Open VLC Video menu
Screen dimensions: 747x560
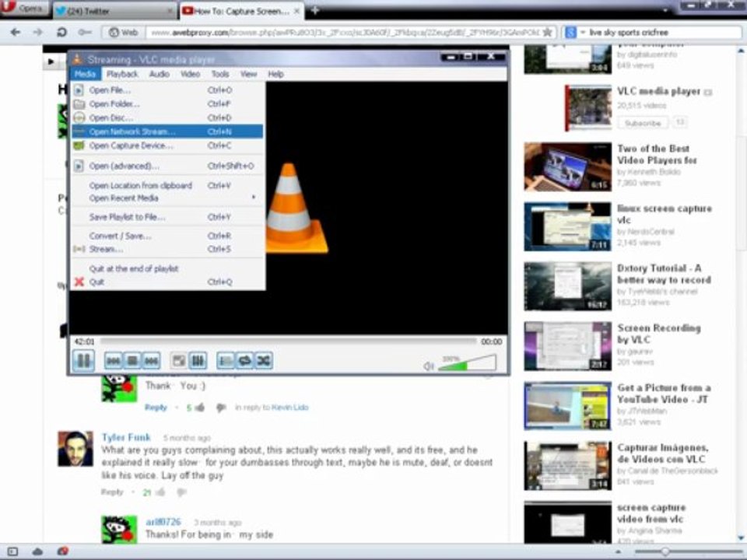coord(190,74)
